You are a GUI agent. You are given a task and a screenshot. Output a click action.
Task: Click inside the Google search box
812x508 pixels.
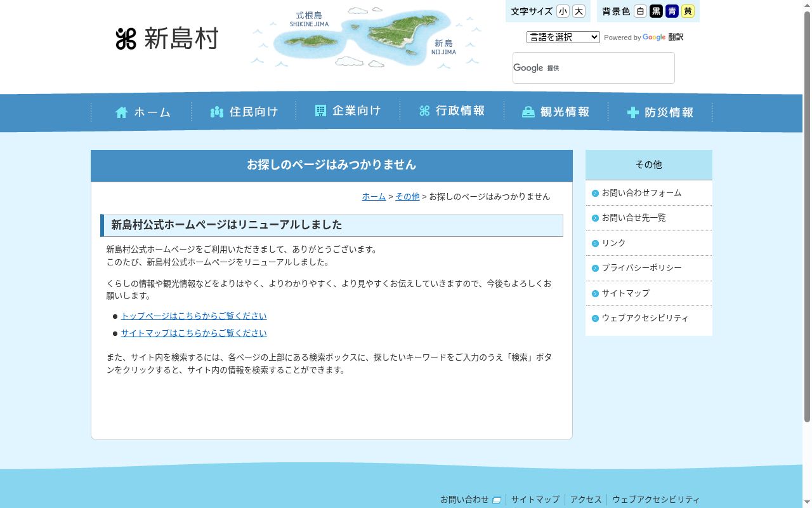coord(594,68)
